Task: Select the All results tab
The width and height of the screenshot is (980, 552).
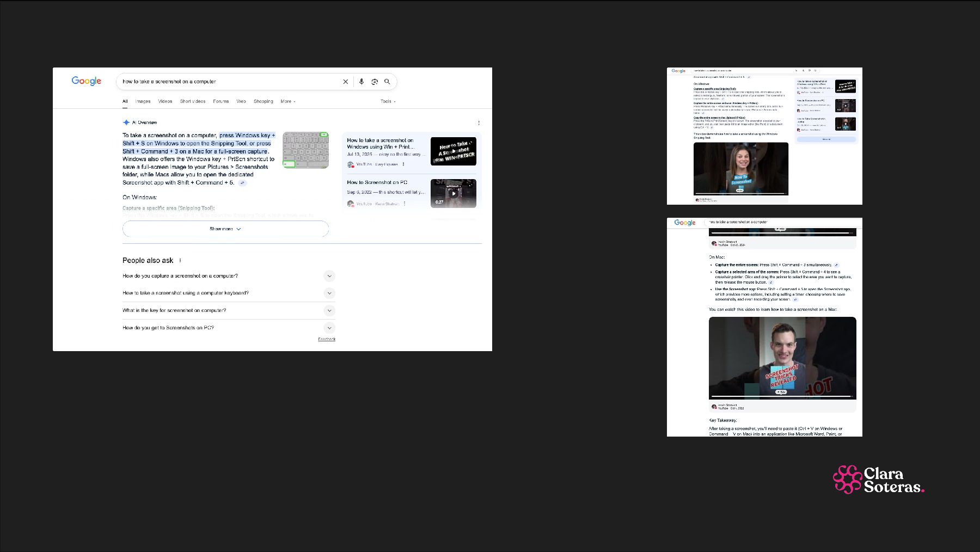Action: click(125, 101)
